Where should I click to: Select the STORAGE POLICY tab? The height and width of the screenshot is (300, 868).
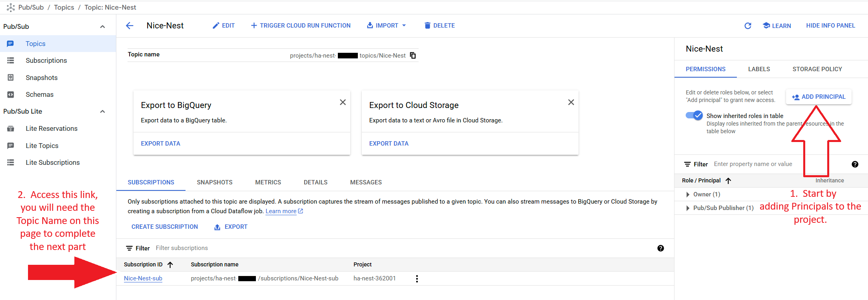[817, 69]
